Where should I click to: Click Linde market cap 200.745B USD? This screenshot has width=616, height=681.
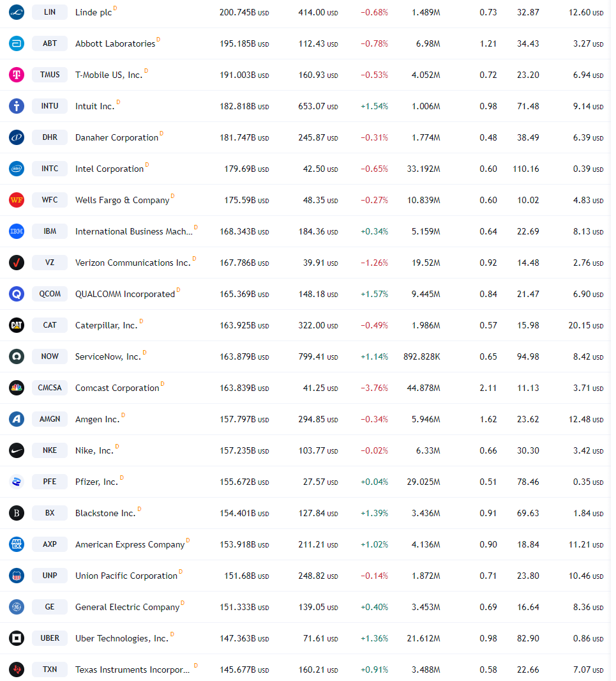click(244, 13)
